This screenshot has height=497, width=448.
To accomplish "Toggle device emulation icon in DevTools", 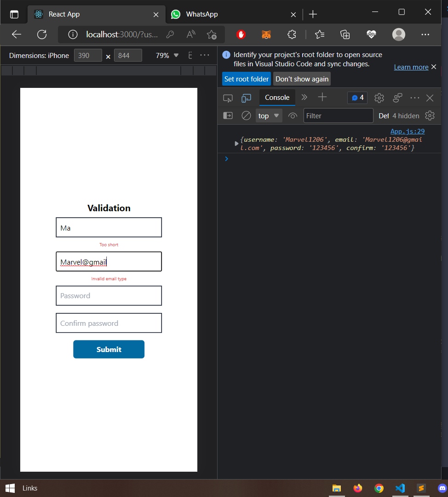I will [246, 98].
